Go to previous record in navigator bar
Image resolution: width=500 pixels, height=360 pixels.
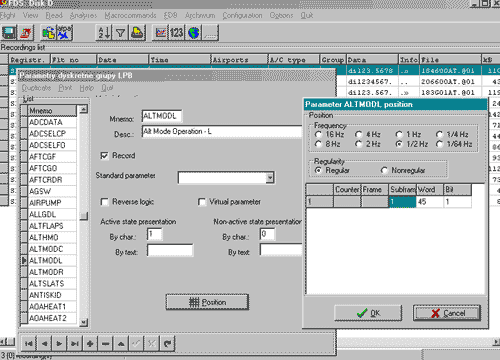(44, 343)
